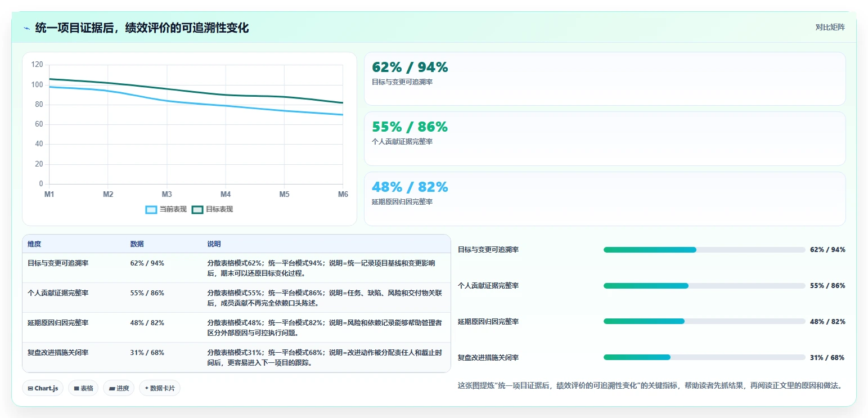Viewport: 868px width, 418px height.
Task: Click description starting 分散表格模式48%
Action: click(x=325, y=328)
